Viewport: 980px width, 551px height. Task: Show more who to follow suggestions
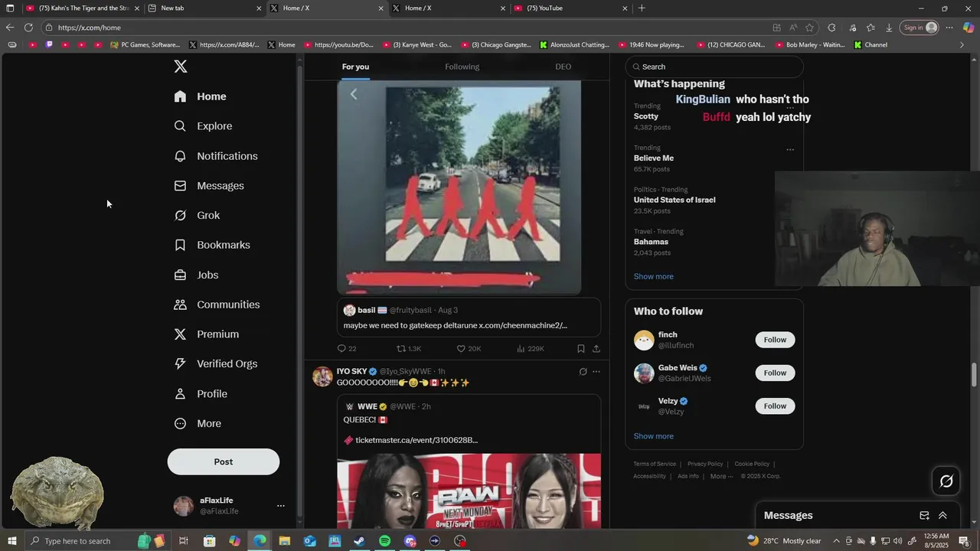coord(653,436)
